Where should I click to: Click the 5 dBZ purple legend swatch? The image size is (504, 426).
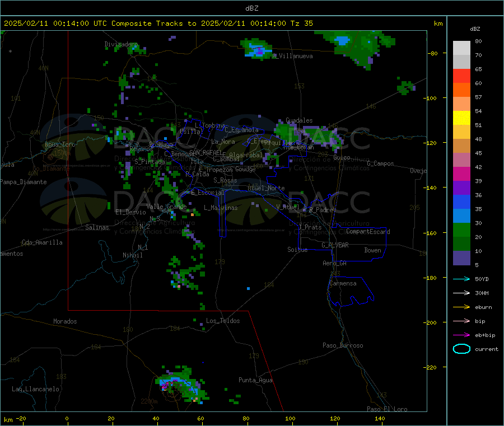point(461,258)
